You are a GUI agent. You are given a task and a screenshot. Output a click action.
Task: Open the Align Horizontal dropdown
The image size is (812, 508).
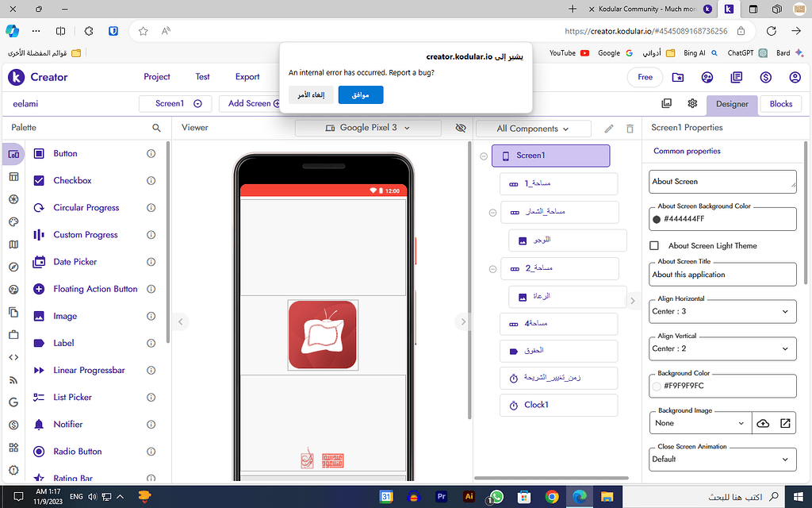pos(722,312)
